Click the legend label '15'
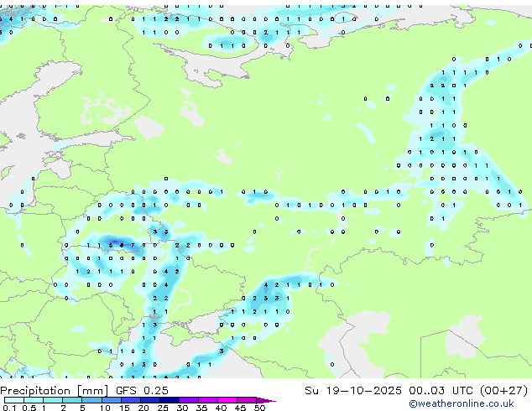The height and width of the screenshot is (411, 532). [124, 408]
